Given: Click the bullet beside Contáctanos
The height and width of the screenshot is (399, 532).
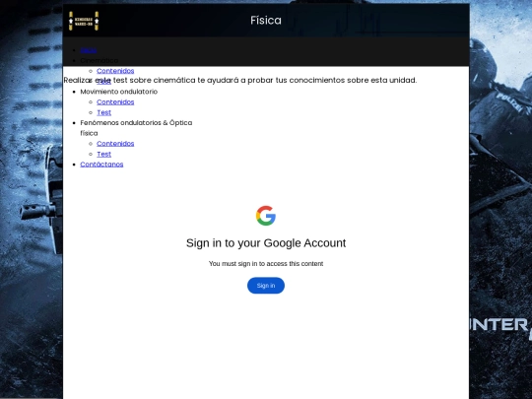Looking at the screenshot, I should point(74,165).
